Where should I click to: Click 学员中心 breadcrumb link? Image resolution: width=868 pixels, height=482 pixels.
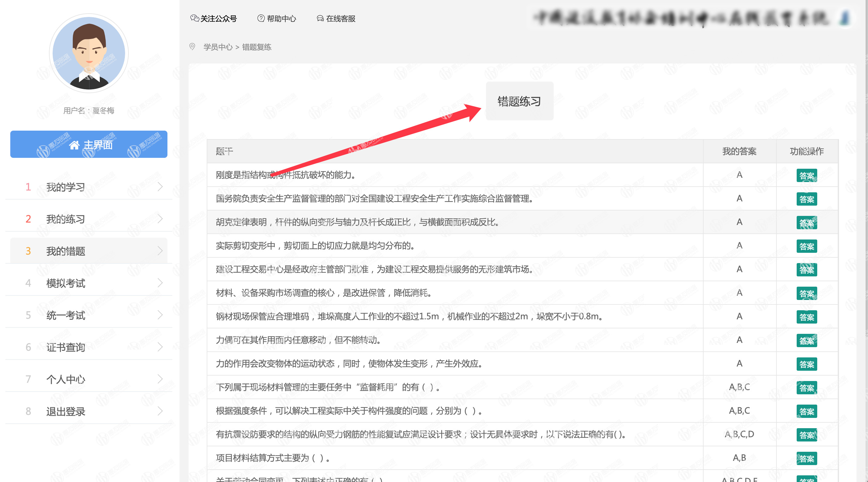[218, 47]
